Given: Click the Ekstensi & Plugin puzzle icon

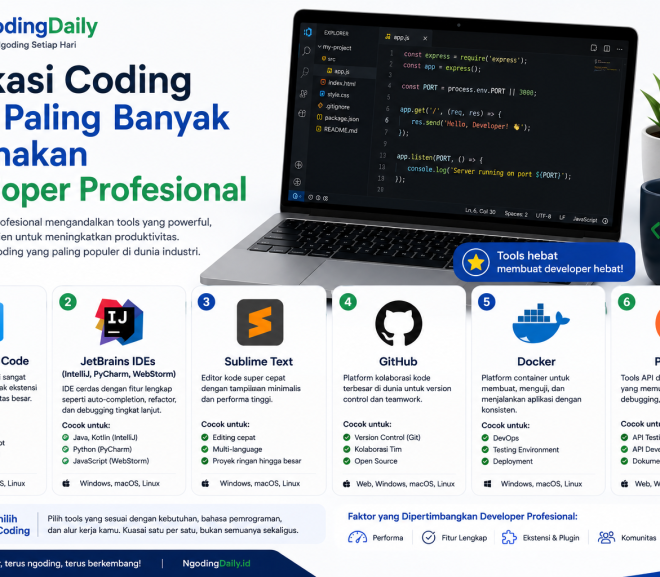Looking at the screenshot, I should pos(509,537).
